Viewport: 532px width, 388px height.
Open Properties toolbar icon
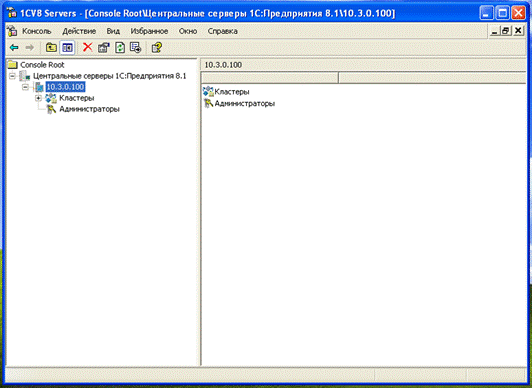[x=104, y=47]
